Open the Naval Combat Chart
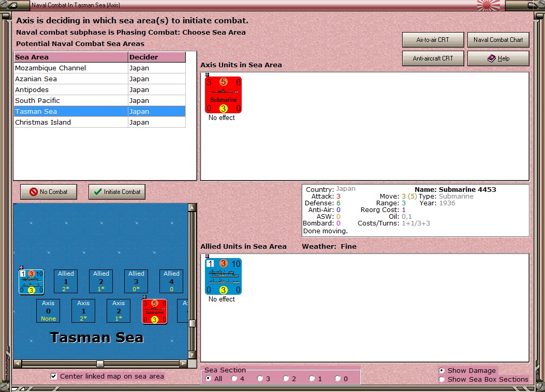The height and width of the screenshot is (392, 545). [498, 40]
